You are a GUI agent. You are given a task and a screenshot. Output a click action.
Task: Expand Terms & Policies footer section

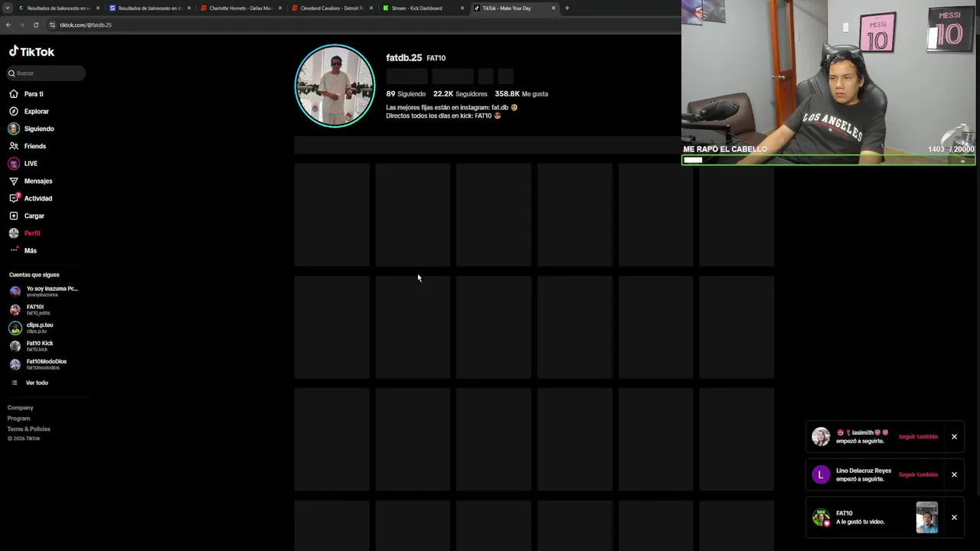[29, 429]
